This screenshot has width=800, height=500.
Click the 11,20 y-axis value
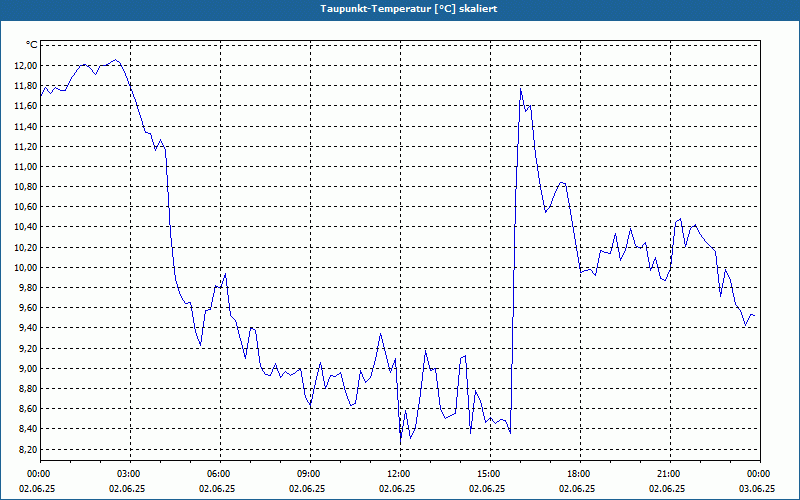[x=26, y=146]
